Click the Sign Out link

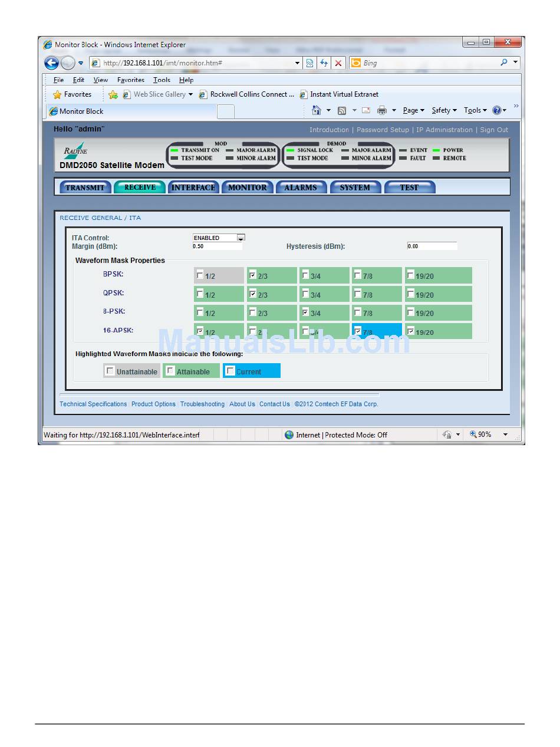[x=493, y=130]
